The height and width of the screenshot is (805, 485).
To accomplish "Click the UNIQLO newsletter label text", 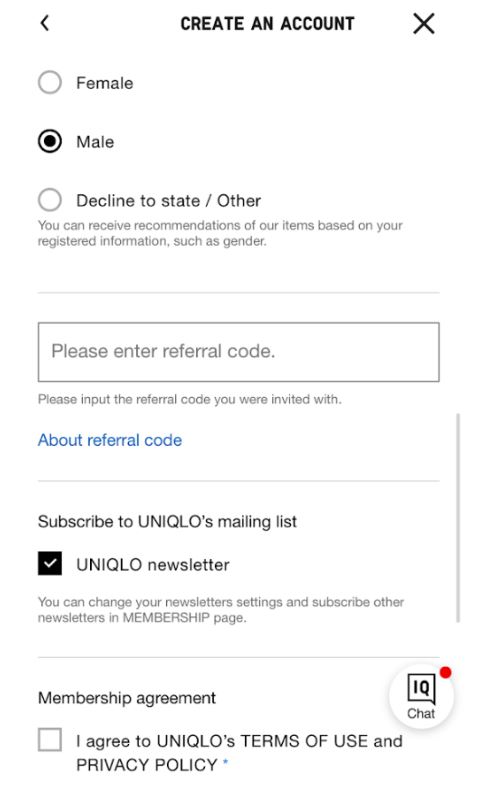I will pyautogui.click(x=153, y=564).
